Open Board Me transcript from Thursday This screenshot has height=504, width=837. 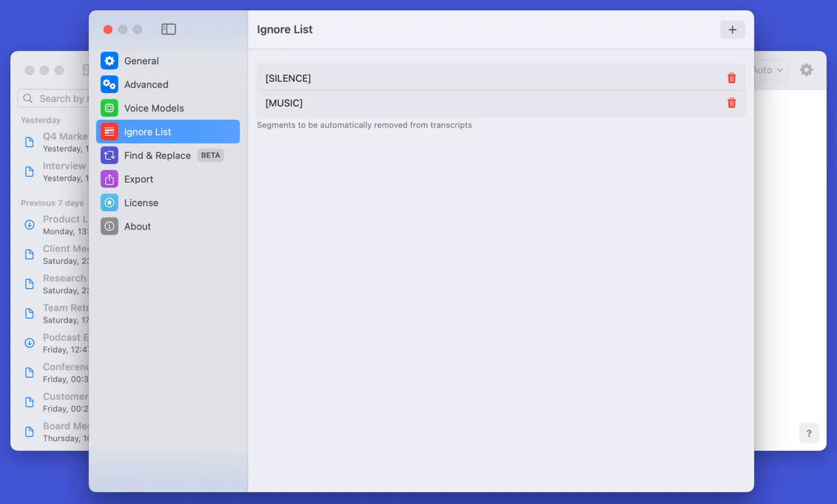click(54, 432)
